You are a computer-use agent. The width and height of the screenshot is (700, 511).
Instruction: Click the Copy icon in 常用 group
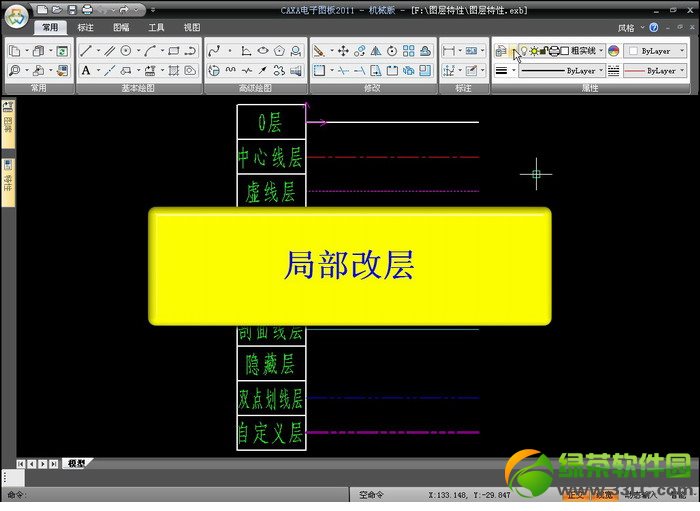click(x=15, y=51)
